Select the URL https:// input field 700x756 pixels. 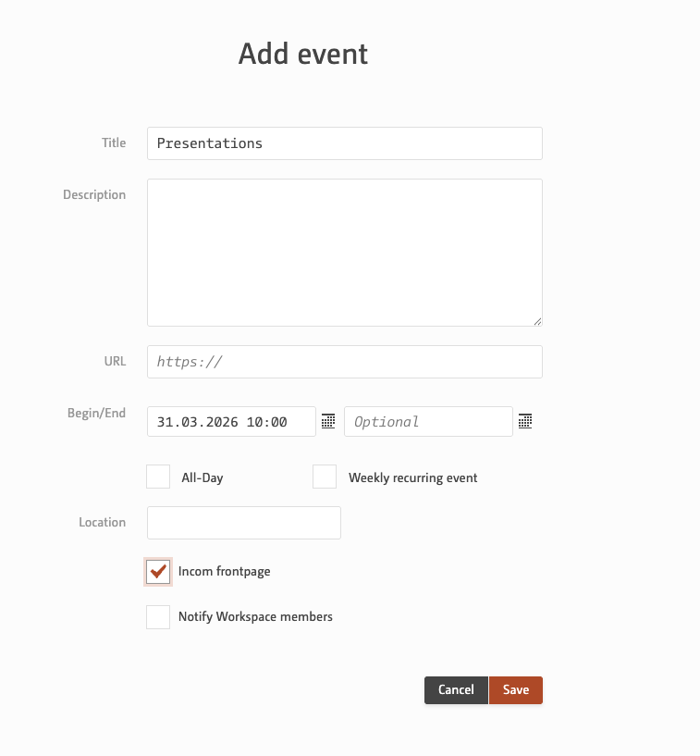point(345,362)
